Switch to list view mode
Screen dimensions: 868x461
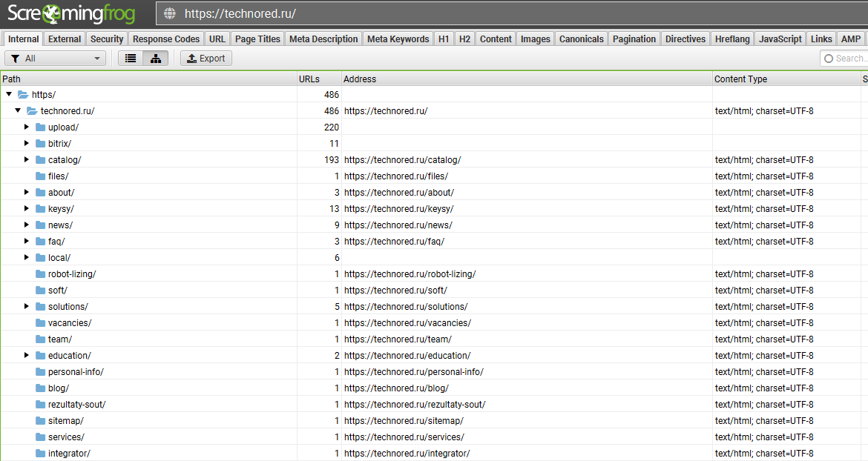pos(131,59)
